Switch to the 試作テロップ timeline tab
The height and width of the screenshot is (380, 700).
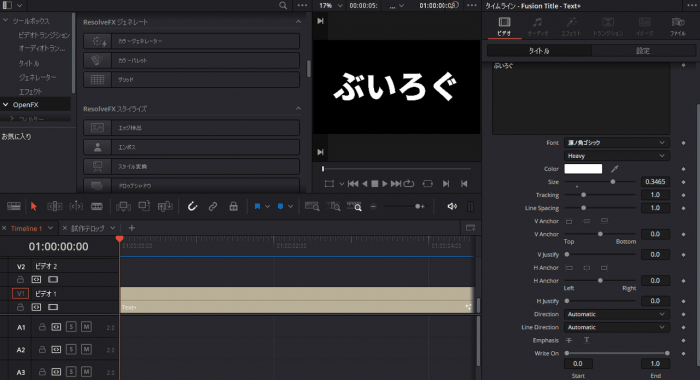(x=88, y=228)
